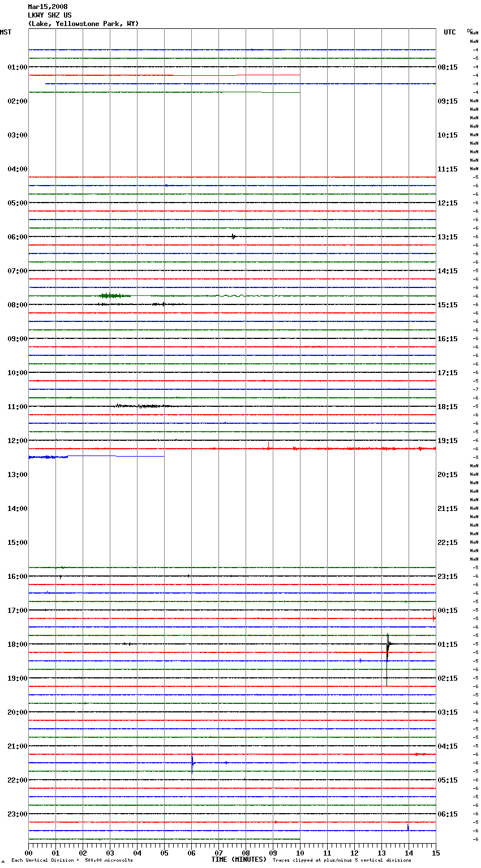Select the Each Vertical Division 500.00 microvolts note
The image size is (481, 868).
(72, 861)
